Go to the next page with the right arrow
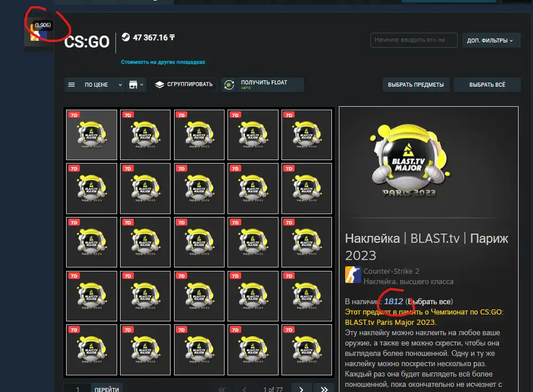Image resolution: width=533 pixels, height=392 pixels. coord(301,389)
